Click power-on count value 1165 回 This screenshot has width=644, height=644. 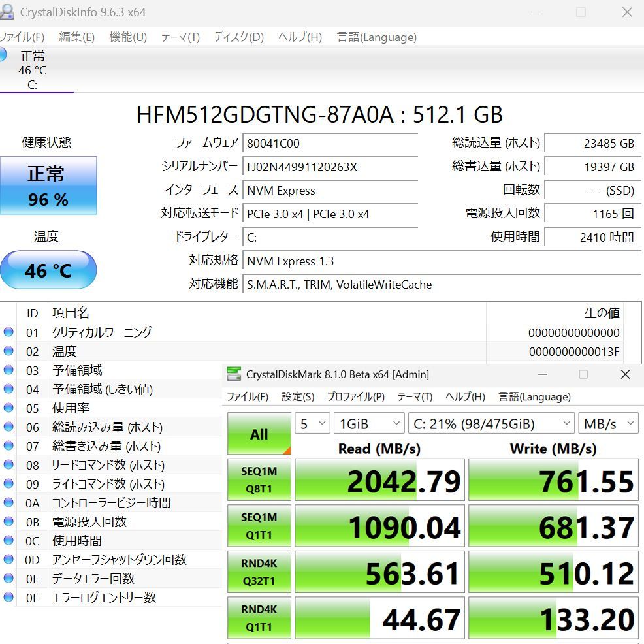click(592, 214)
